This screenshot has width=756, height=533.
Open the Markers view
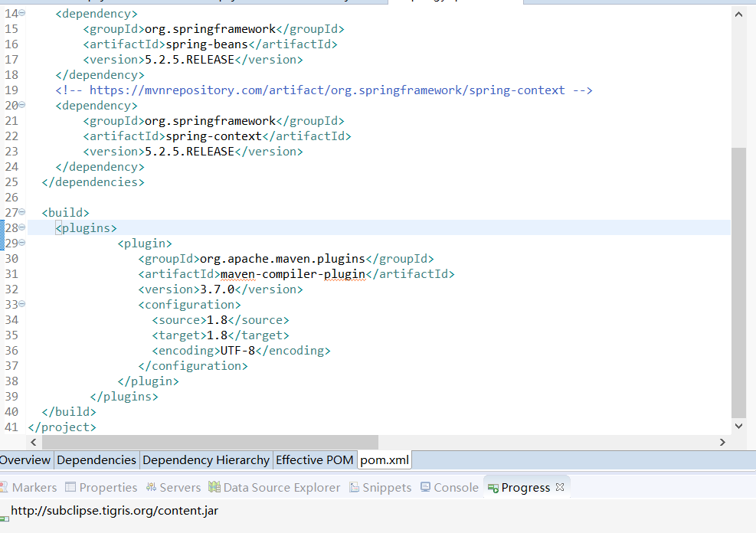point(34,487)
